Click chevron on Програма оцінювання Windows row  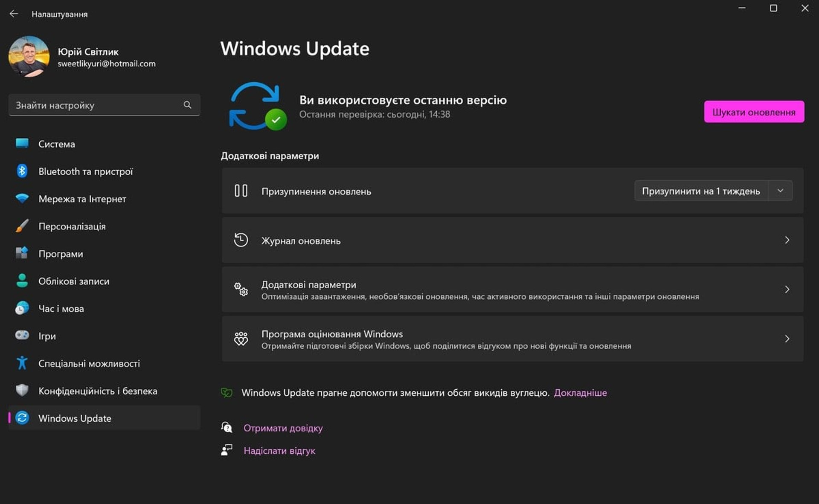787,339
